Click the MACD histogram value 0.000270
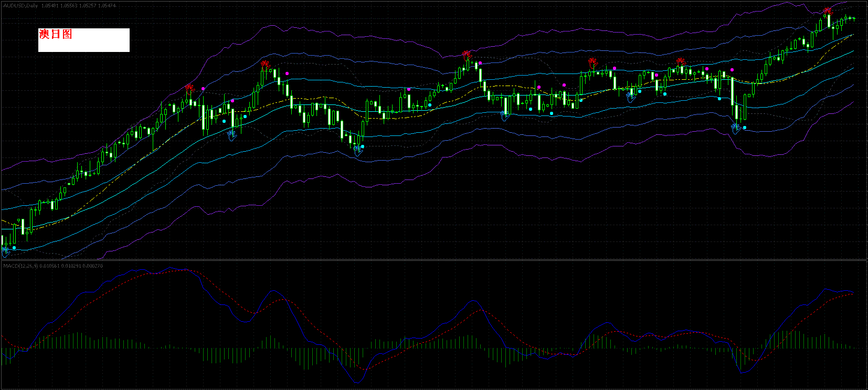The width and height of the screenshot is (868, 390). point(93,266)
